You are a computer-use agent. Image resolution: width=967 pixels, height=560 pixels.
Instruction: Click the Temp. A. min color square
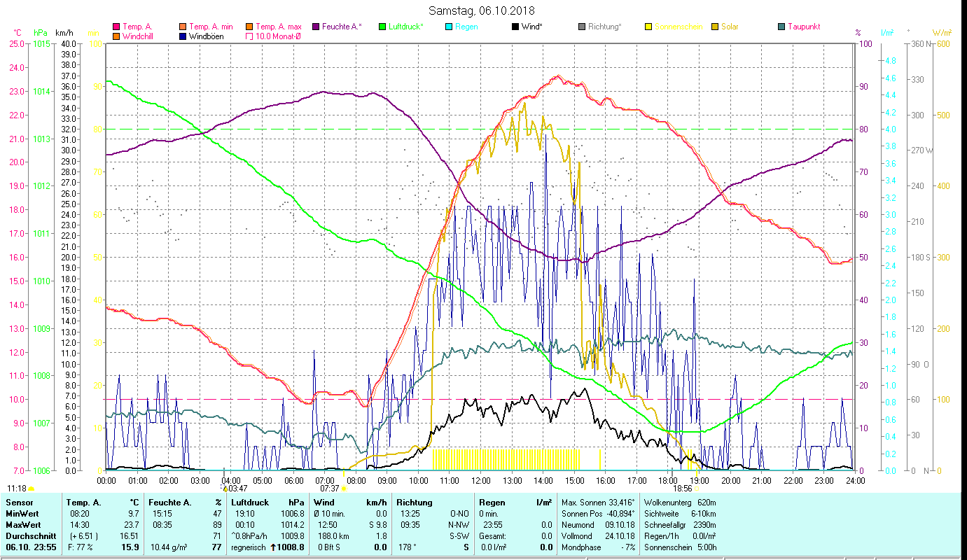coord(183,27)
